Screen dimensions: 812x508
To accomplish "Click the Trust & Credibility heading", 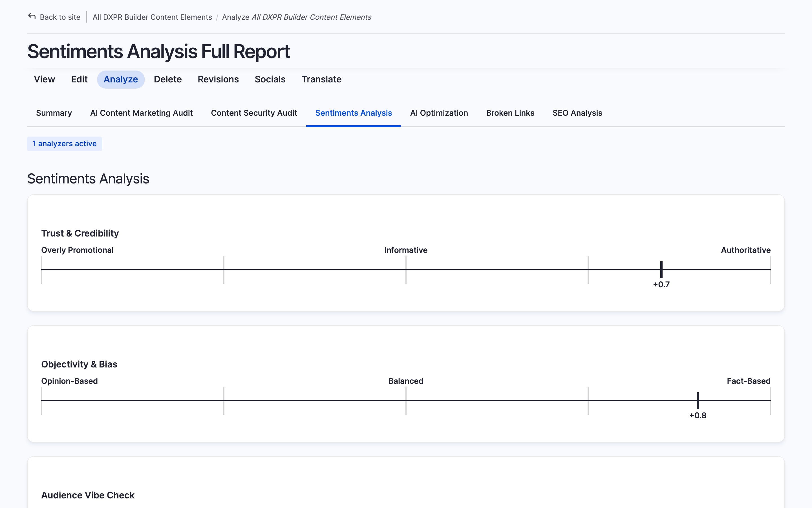I will [x=80, y=233].
